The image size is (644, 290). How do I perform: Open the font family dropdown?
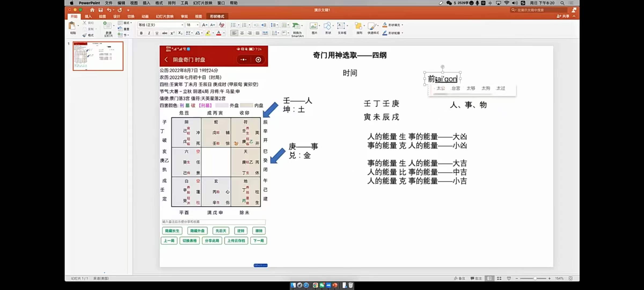coord(182,25)
